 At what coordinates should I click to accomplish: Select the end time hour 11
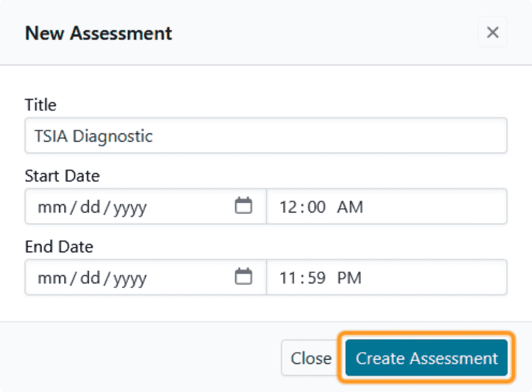point(287,278)
